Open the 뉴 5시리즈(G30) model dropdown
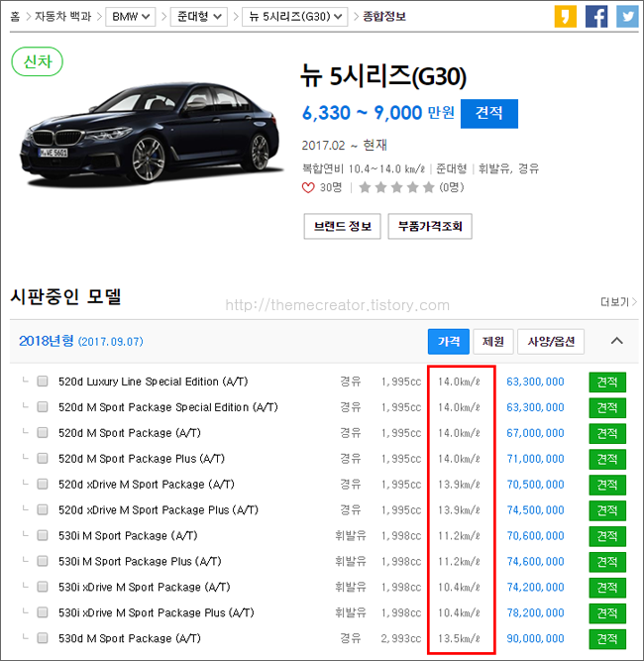The image size is (644, 661). point(295,17)
